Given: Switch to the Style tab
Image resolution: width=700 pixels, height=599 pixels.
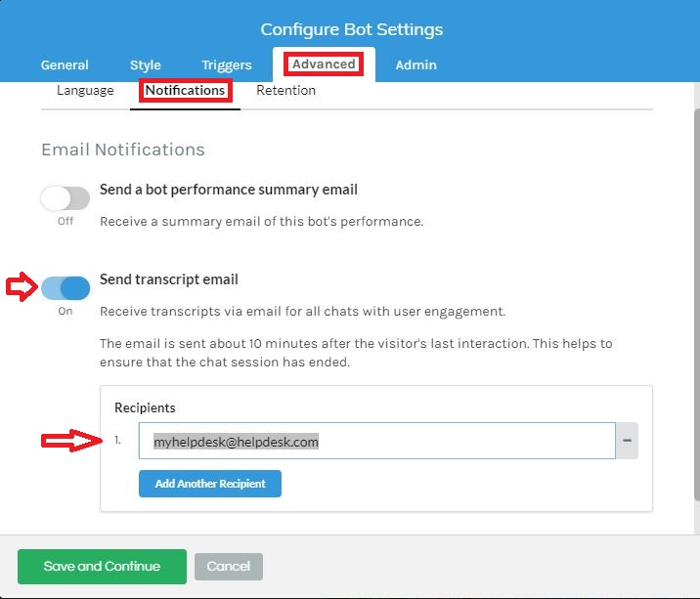Looking at the screenshot, I should (x=145, y=65).
